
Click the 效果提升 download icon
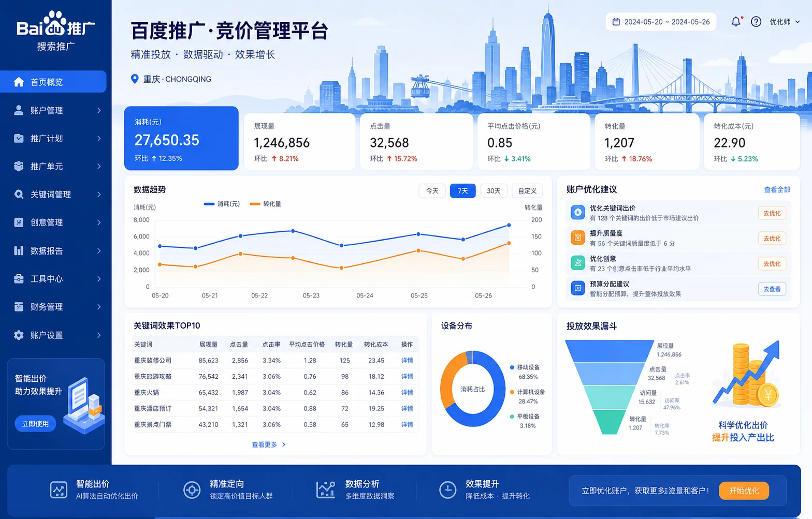coord(447,490)
